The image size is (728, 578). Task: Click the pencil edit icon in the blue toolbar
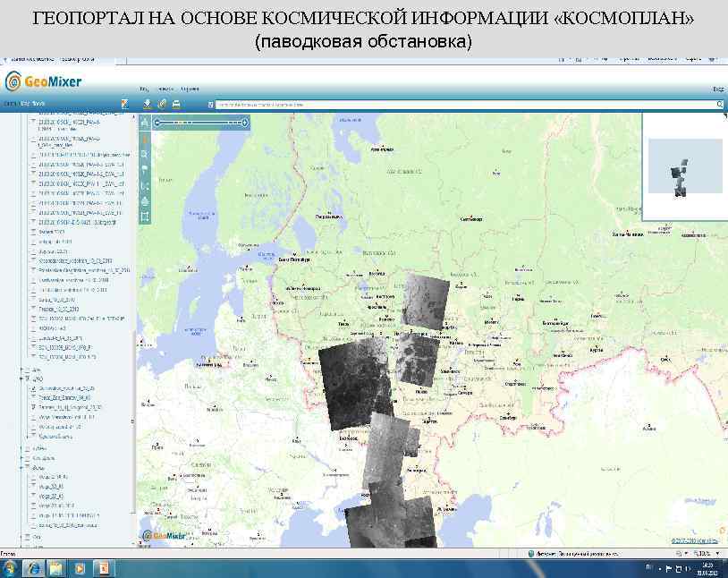[x=124, y=104]
